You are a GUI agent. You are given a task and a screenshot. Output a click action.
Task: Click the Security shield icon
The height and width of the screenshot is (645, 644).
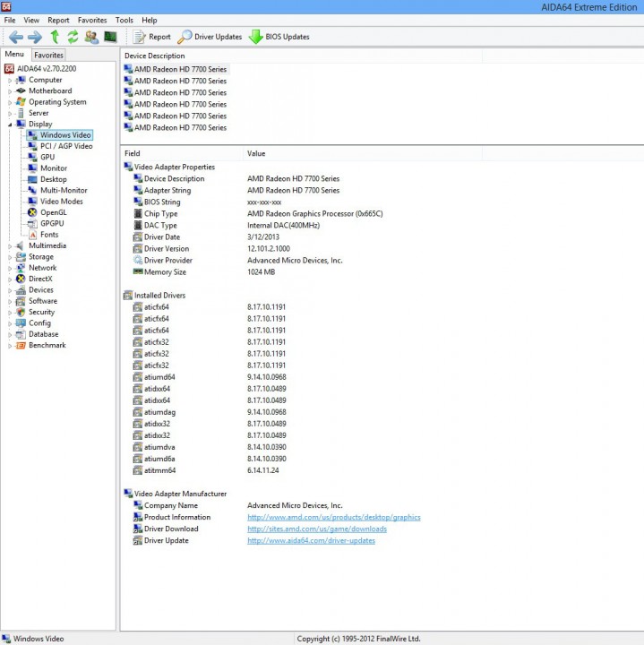[x=21, y=313]
